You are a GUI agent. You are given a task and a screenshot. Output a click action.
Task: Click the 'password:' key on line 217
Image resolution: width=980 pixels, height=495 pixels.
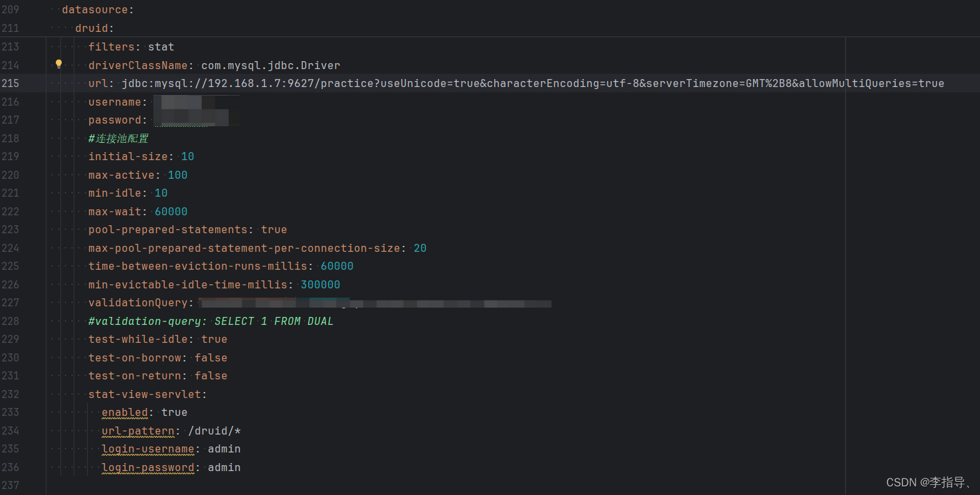pos(118,120)
